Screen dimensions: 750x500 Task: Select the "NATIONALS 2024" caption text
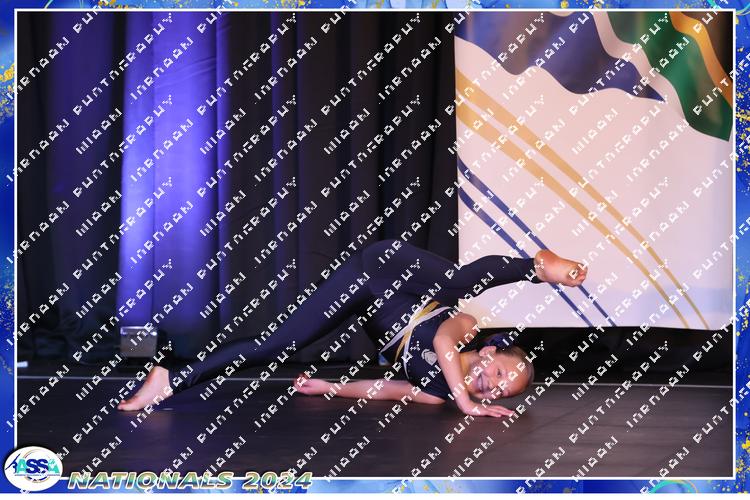pyautogui.click(x=190, y=480)
